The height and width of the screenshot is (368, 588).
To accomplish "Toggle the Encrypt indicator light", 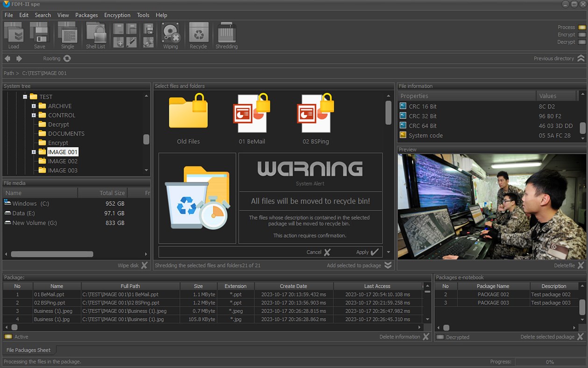I will click(x=582, y=35).
